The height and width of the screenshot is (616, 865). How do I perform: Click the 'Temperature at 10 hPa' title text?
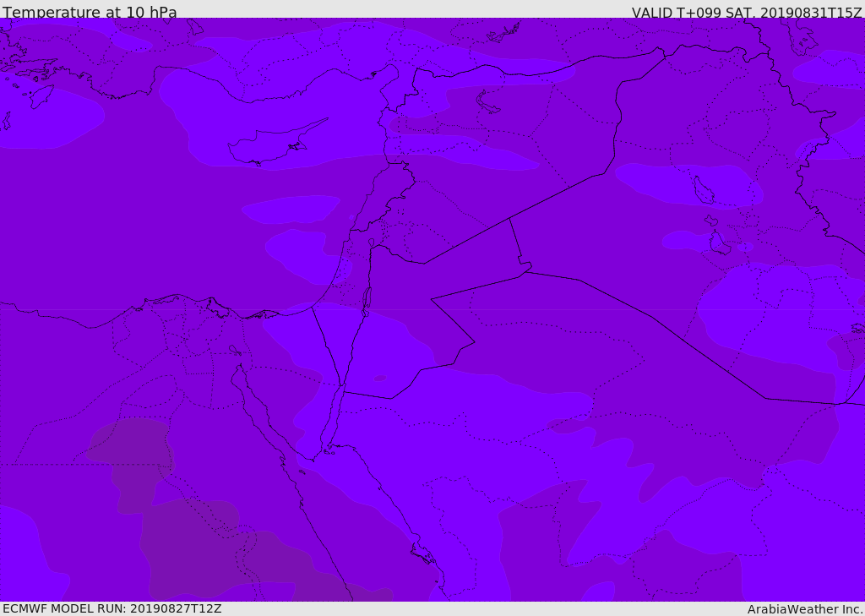click(90, 12)
